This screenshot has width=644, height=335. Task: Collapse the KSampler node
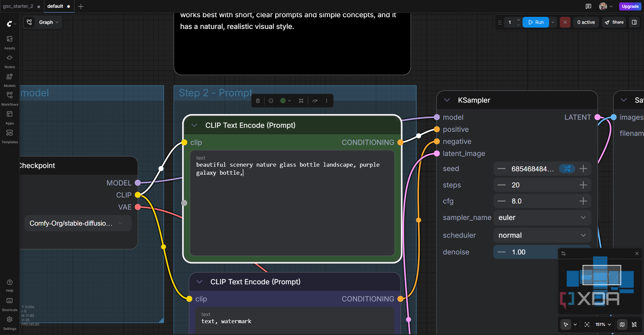(x=447, y=100)
